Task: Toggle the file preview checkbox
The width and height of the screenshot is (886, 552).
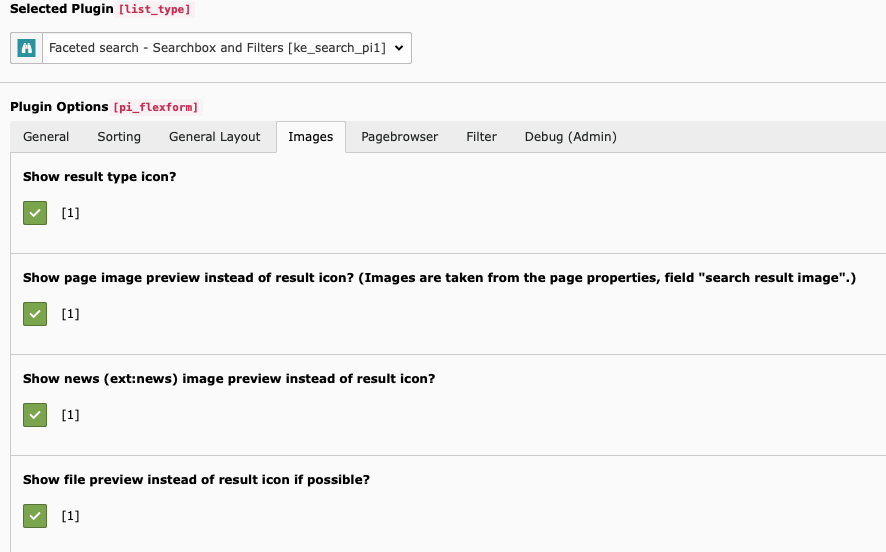Action: 35,516
